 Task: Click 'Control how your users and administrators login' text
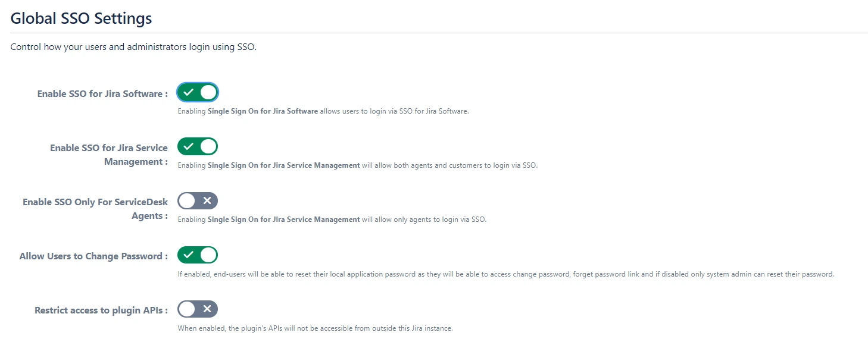point(133,47)
